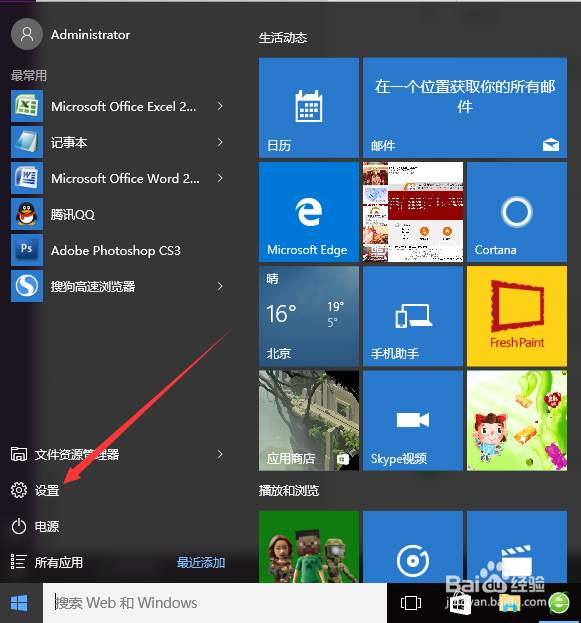The height and width of the screenshot is (623, 581).
Task: Expand Excel jump list arrow
Action: [220, 106]
